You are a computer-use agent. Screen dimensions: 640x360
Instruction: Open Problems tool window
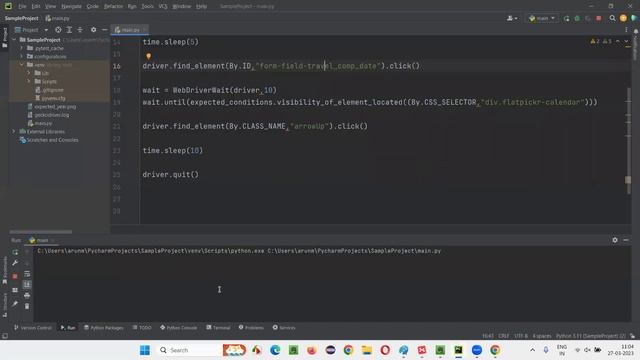click(251, 328)
